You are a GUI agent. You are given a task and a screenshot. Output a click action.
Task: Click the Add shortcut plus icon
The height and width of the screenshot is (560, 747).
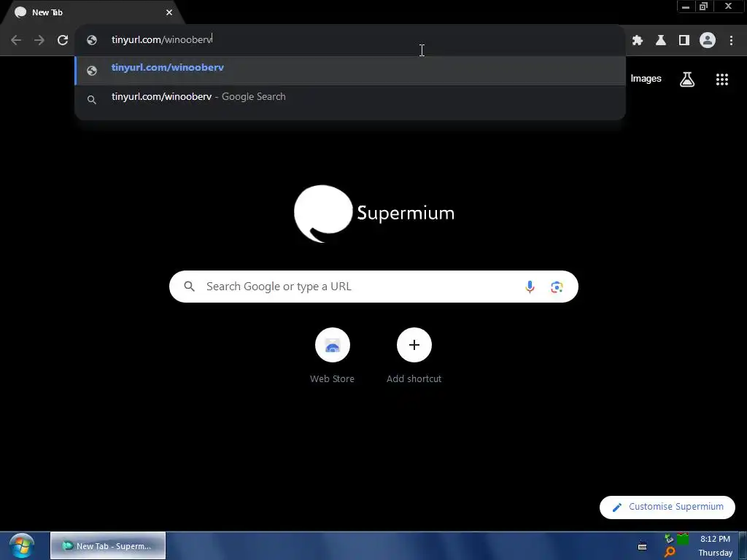414,345
